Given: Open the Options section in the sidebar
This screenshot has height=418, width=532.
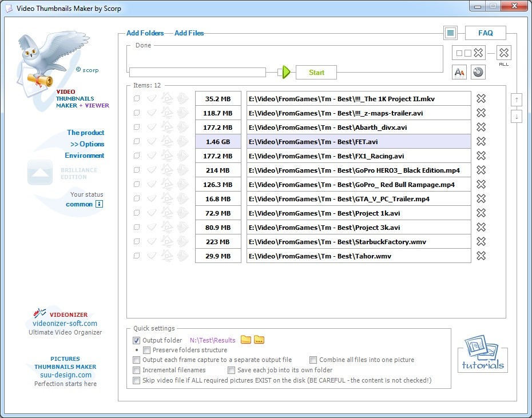Looking at the screenshot, I should tap(88, 144).
